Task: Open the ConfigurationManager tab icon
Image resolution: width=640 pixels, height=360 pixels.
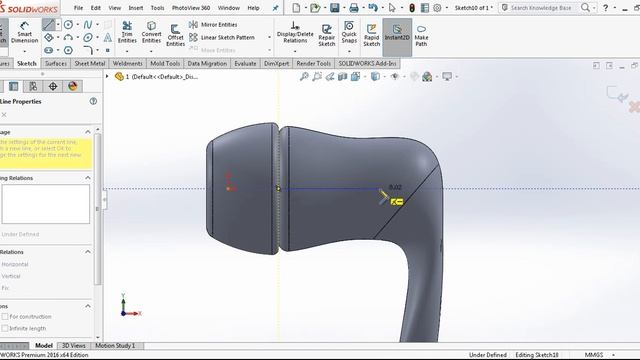Action: (33, 86)
